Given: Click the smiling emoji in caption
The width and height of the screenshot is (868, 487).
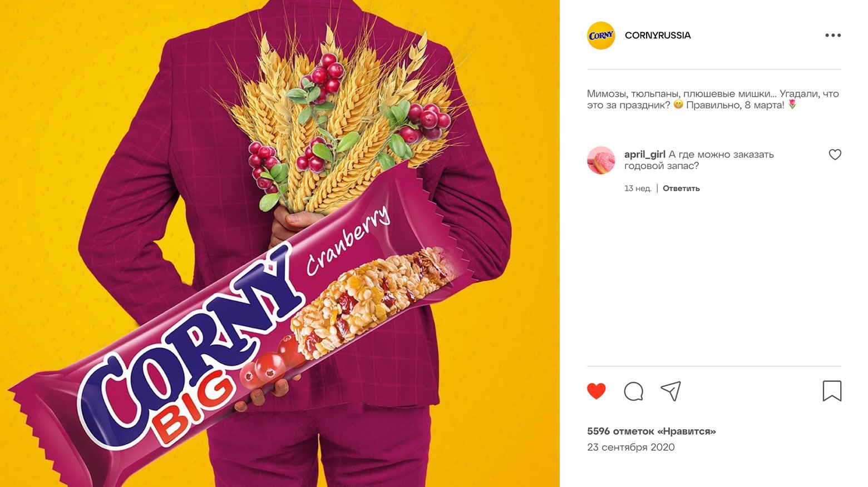Looking at the screenshot, I should tap(678, 105).
